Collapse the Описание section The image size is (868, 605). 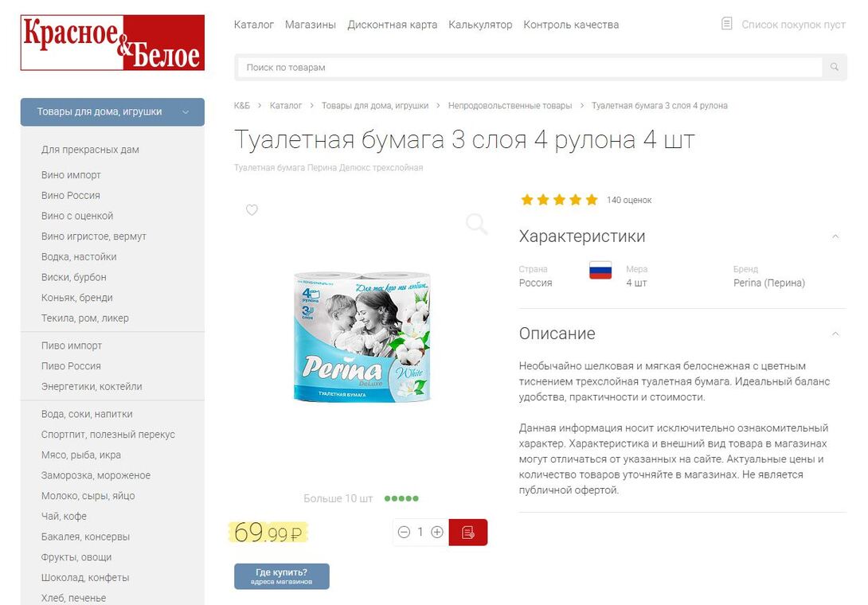click(x=835, y=334)
